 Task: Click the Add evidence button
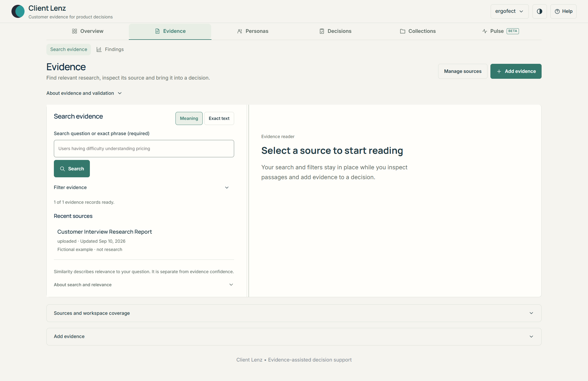(516, 71)
